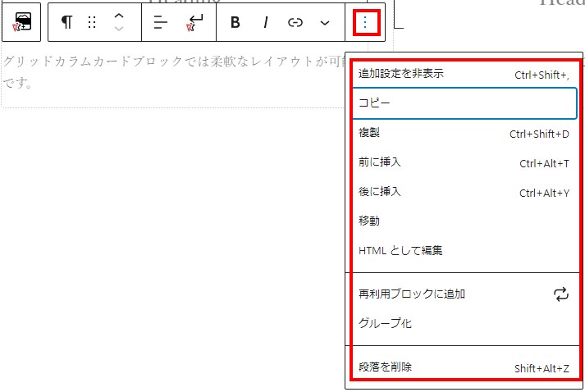Screen dimensions: 585x392
Task: Click the line break return-arrow icon
Action: coord(194,23)
